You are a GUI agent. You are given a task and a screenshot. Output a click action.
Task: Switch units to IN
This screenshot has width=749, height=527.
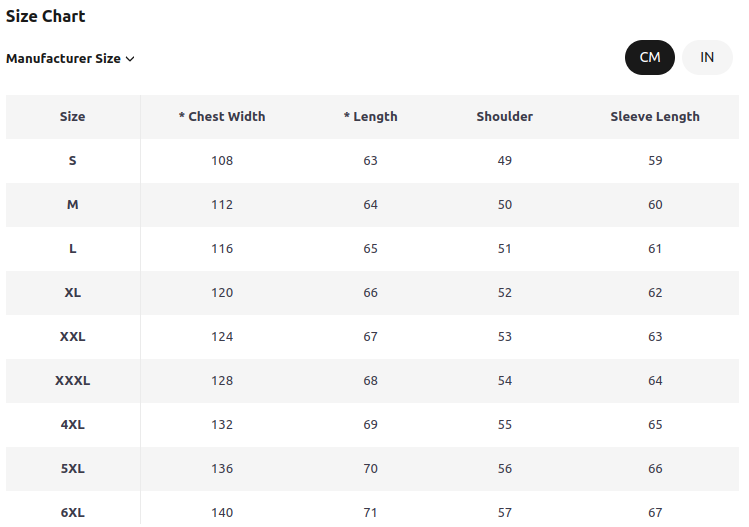[707, 57]
